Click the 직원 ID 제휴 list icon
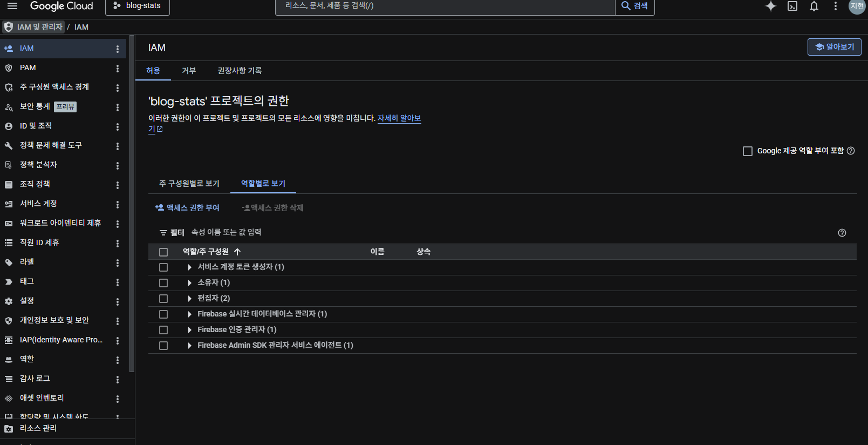This screenshot has height=445, width=868. 9,243
